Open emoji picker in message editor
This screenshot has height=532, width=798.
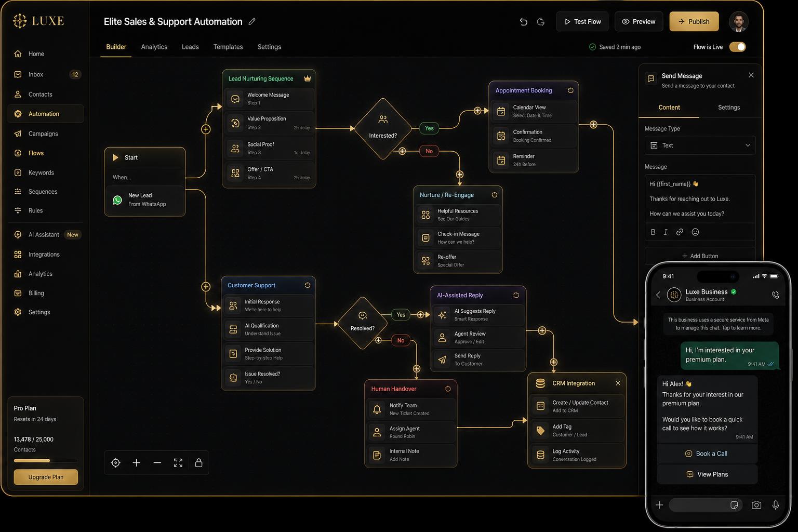pos(695,232)
